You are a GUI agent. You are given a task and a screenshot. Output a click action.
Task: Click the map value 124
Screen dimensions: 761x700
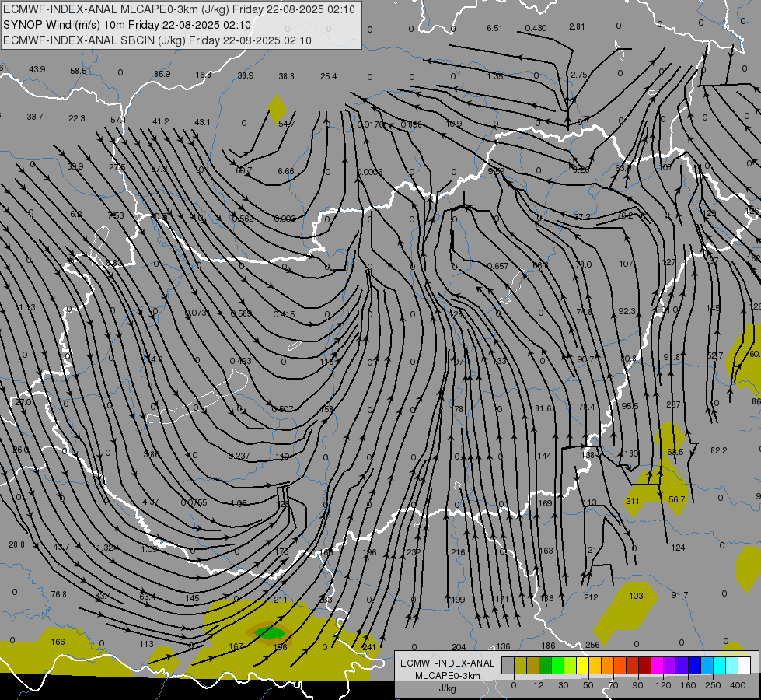click(678, 548)
